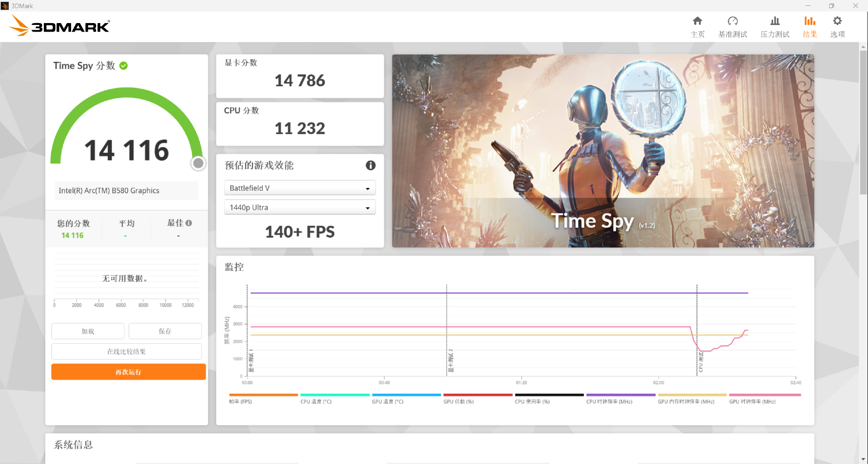
Task: Click the vertical scrollbar thumb
Action: click(x=863, y=122)
